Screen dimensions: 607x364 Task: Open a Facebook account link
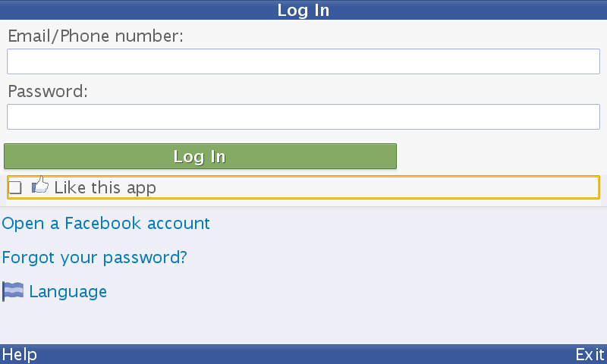pyautogui.click(x=105, y=224)
